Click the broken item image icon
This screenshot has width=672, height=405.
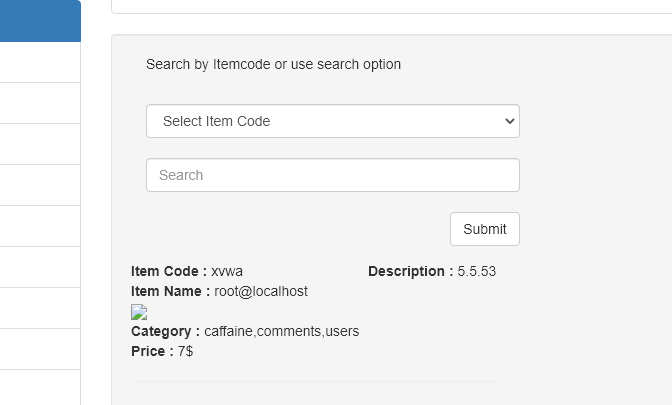(139, 312)
